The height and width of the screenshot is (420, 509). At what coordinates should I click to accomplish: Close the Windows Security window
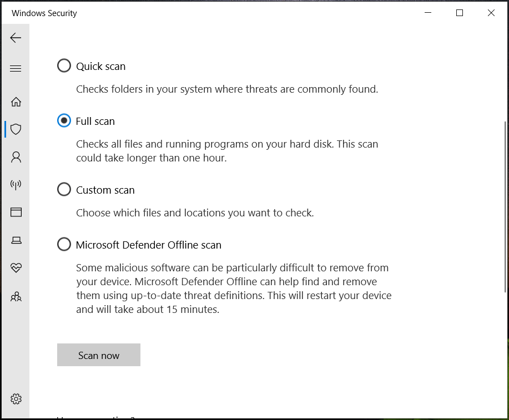(491, 13)
